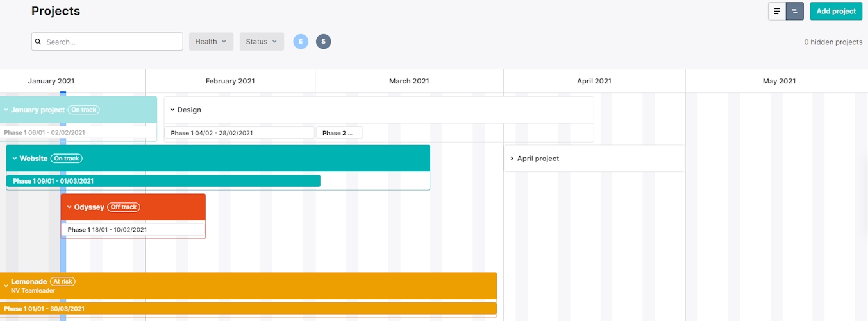
Task: Open the Status filter dropdown
Action: pos(262,42)
